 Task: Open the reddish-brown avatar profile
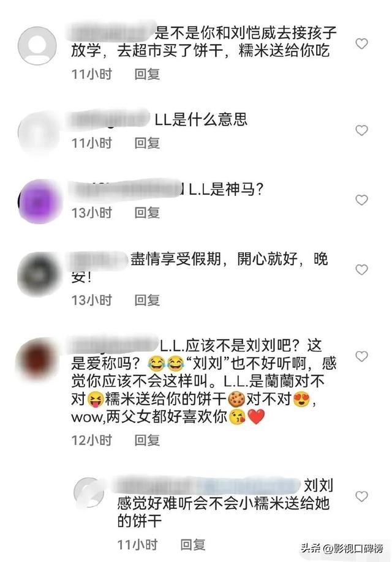(38, 359)
